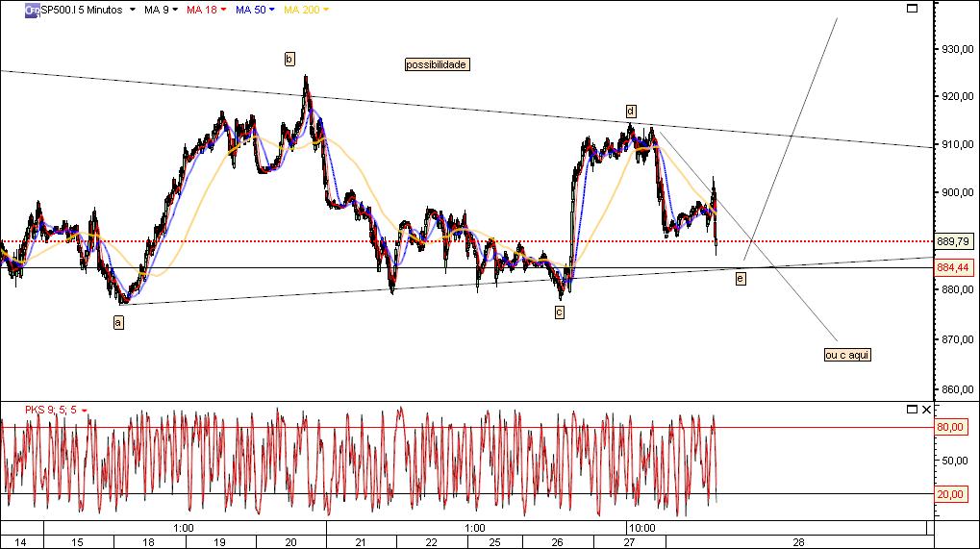The image size is (980, 549).
Task: Expand the MA 200 indicator dropdown
Action: 326,10
